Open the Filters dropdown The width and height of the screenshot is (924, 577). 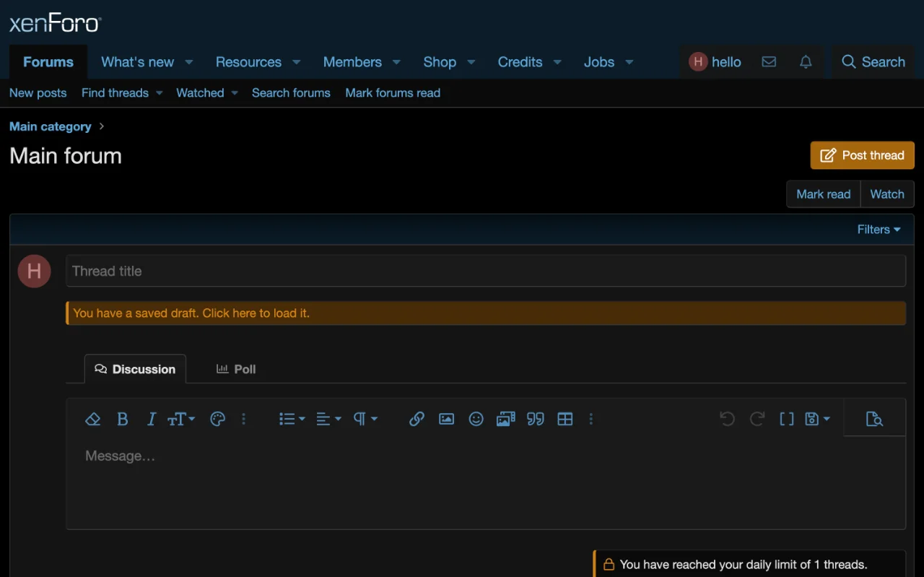pyautogui.click(x=879, y=230)
